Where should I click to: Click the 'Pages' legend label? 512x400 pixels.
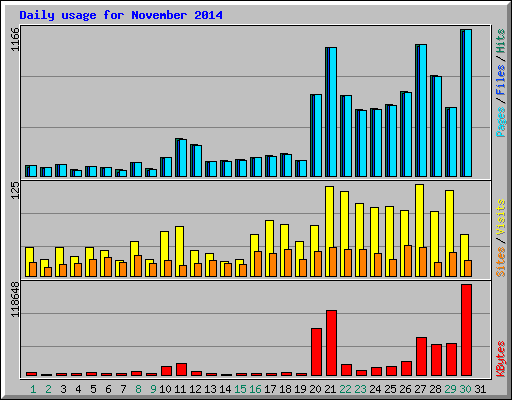coord(500,122)
